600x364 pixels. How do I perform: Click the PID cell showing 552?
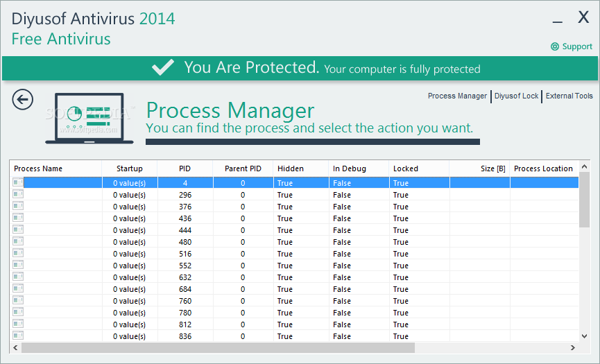(x=185, y=266)
